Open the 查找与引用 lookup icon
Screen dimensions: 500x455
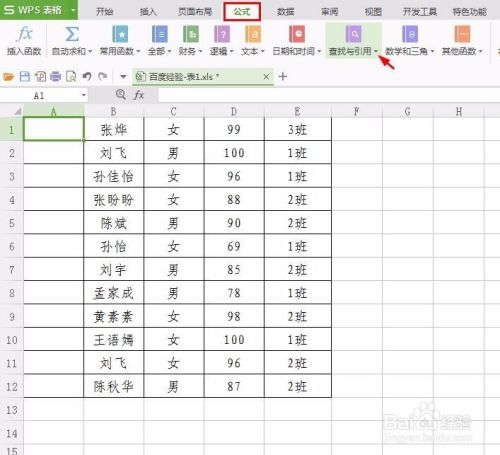click(x=353, y=34)
